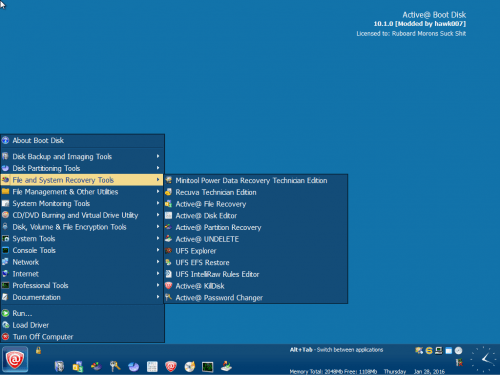
Task: Open the grid disk editor taskbar icon
Action: click(152, 367)
